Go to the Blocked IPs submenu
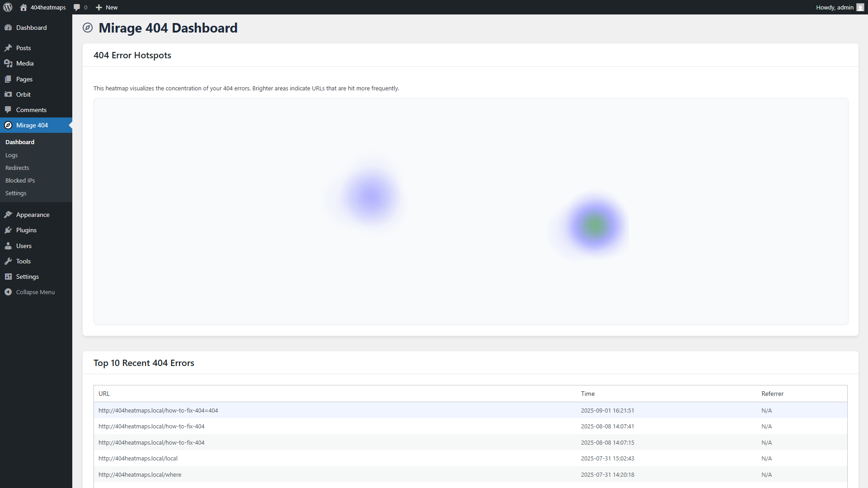The width and height of the screenshot is (868, 488). (x=20, y=180)
